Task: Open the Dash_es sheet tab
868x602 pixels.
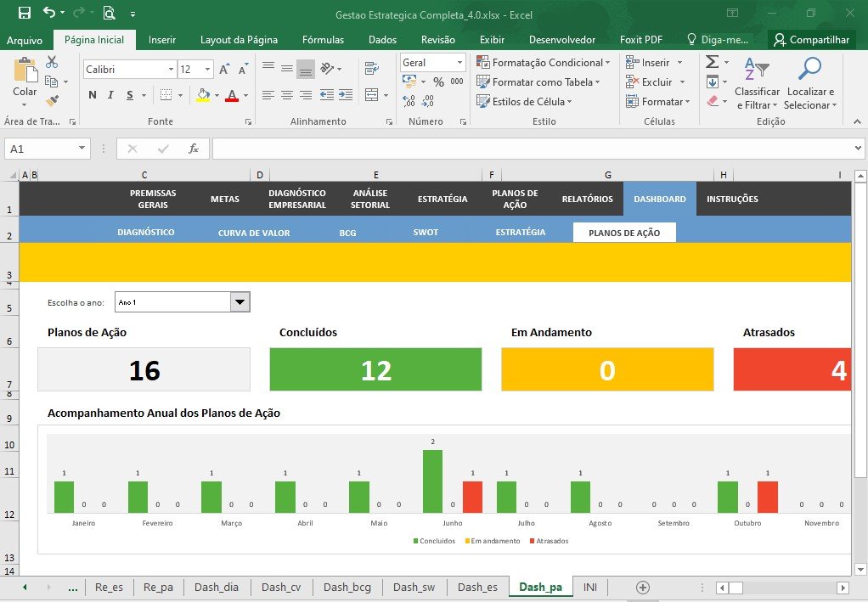Action: 477,587
